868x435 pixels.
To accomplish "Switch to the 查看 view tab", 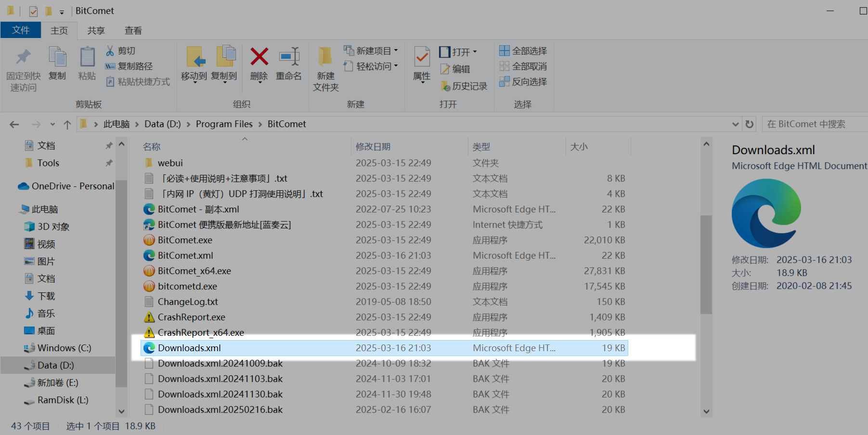I will point(133,30).
